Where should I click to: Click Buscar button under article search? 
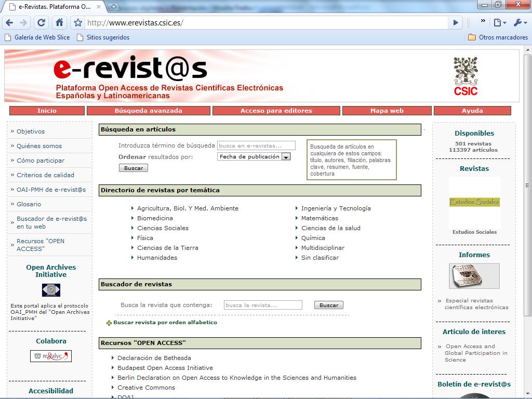(134, 168)
